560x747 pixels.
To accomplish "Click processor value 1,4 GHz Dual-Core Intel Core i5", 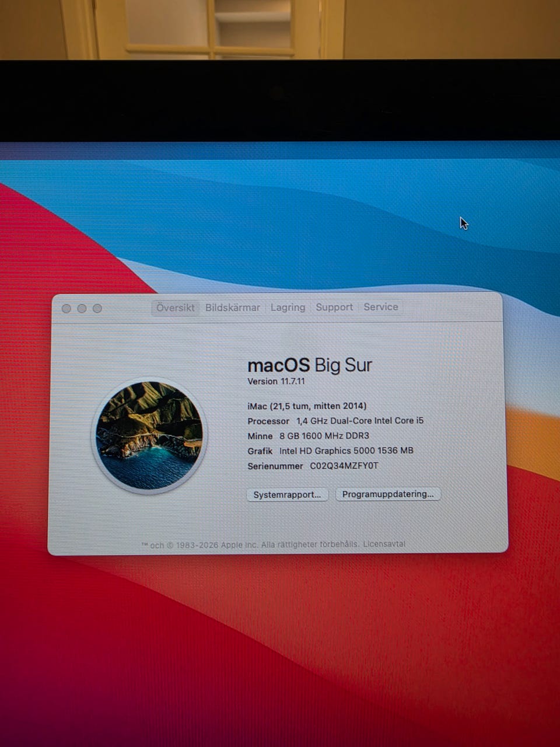I will [360, 421].
